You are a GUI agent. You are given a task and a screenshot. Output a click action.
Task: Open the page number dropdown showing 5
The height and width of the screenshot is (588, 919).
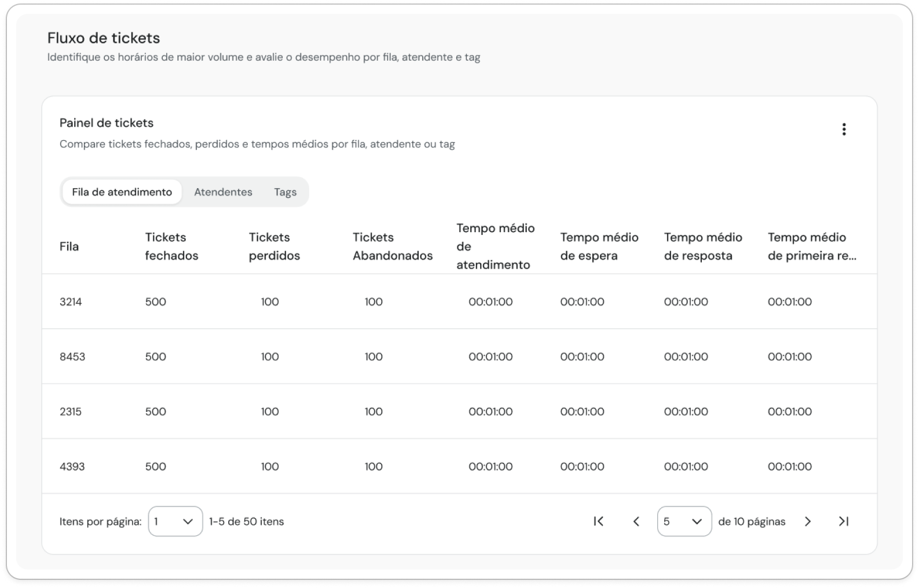click(x=684, y=521)
